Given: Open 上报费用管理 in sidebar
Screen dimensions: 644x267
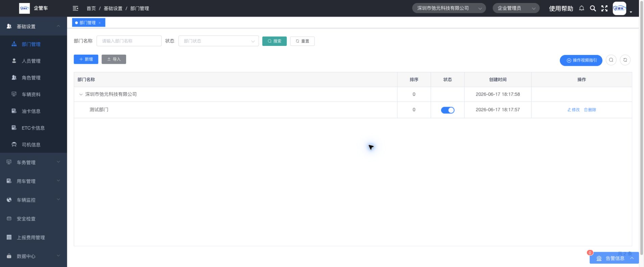Looking at the screenshot, I should click(33, 238).
